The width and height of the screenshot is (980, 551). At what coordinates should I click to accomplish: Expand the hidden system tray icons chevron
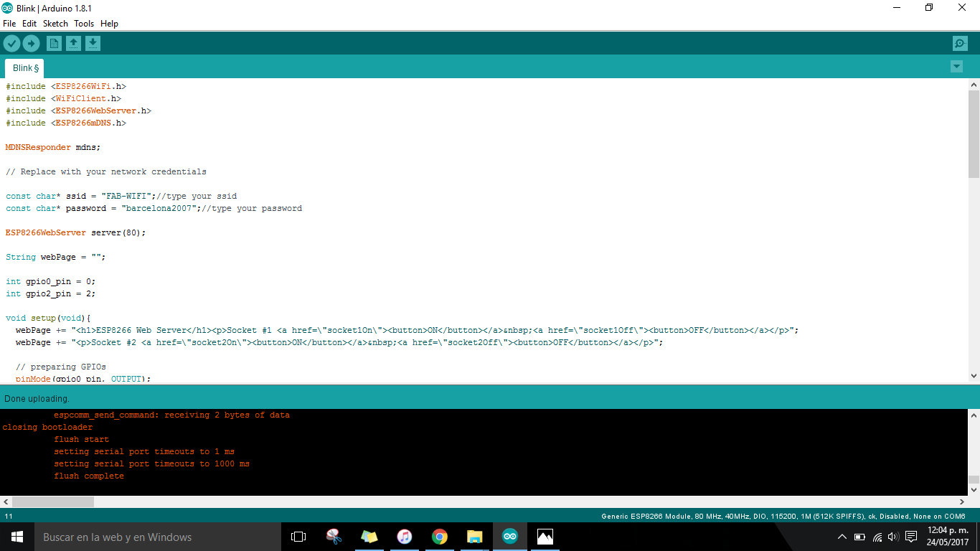[842, 537]
